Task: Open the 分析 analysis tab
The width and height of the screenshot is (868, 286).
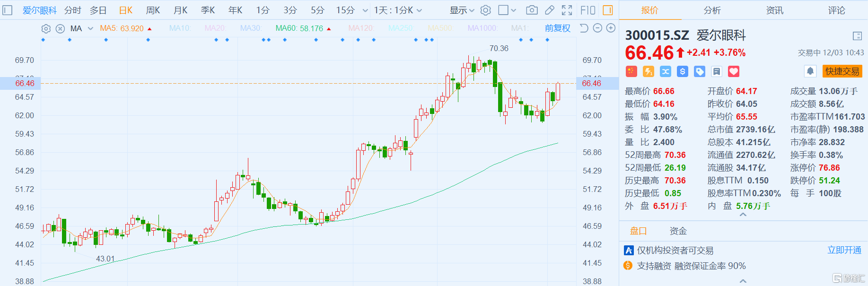Action: (712, 10)
